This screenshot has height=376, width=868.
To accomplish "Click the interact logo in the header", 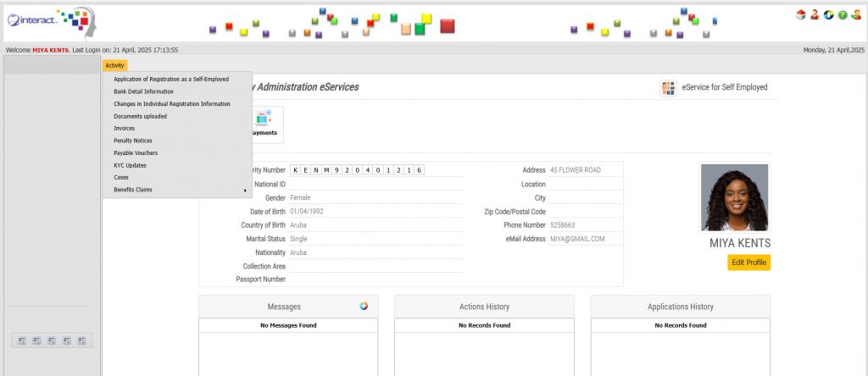I will coord(49,20).
